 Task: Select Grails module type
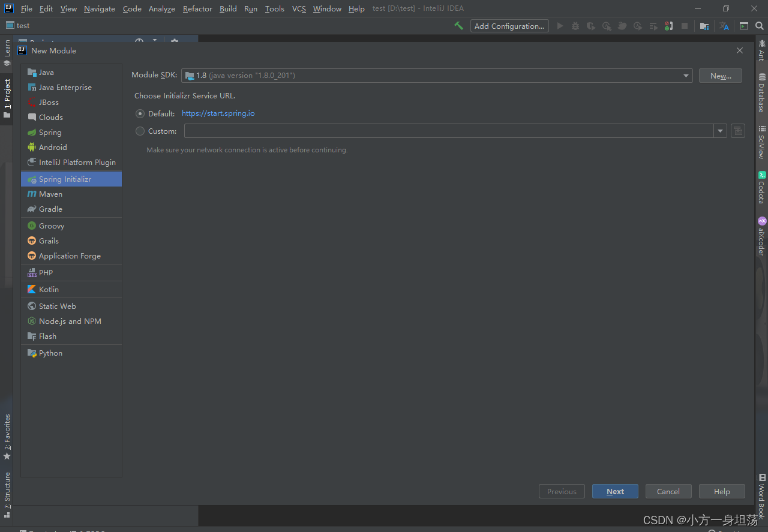pos(71,241)
